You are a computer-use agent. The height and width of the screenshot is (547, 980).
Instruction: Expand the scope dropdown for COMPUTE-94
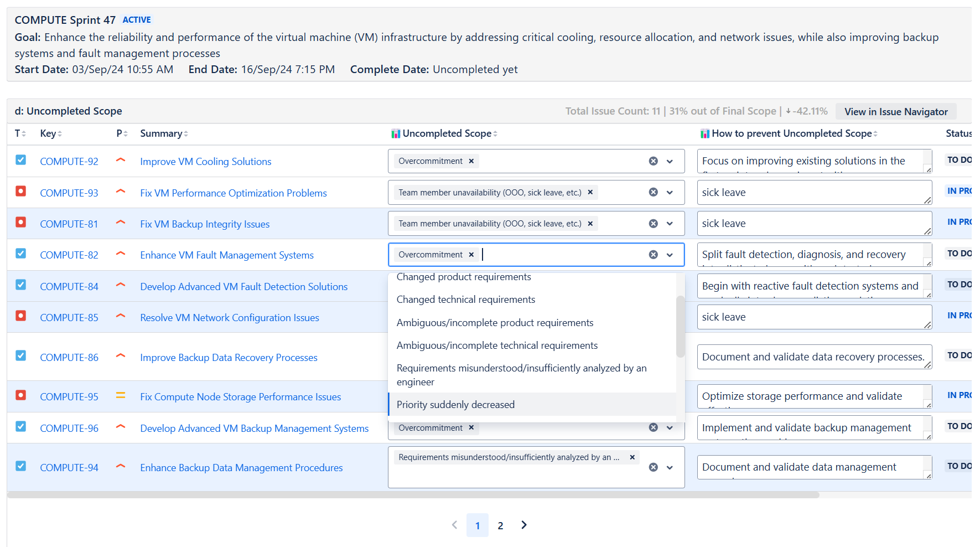click(x=670, y=467)
